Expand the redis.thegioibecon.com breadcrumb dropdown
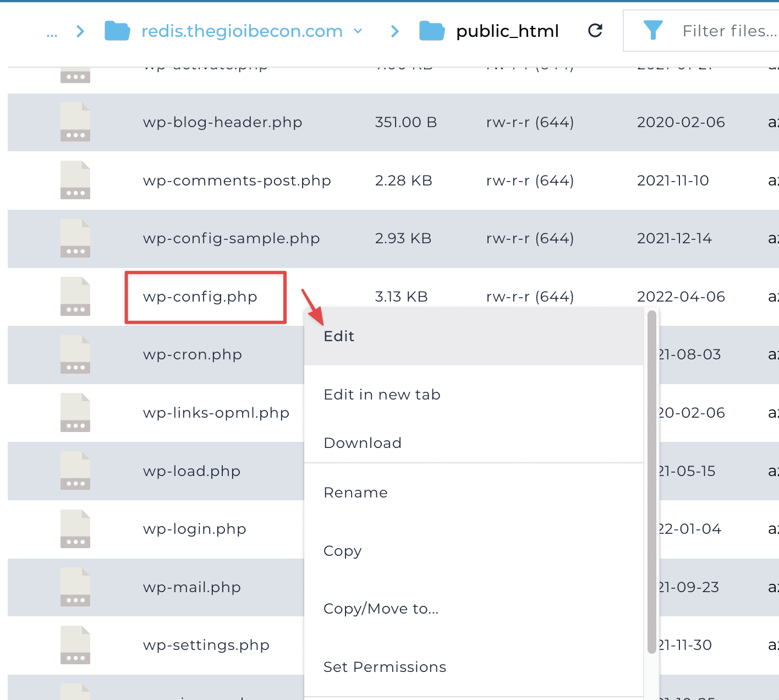 point(358,31)
